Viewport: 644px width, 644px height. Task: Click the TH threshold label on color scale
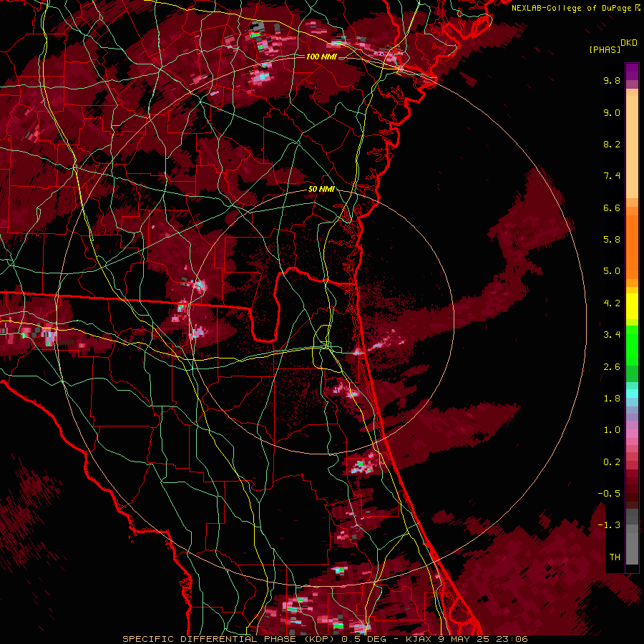615,557
